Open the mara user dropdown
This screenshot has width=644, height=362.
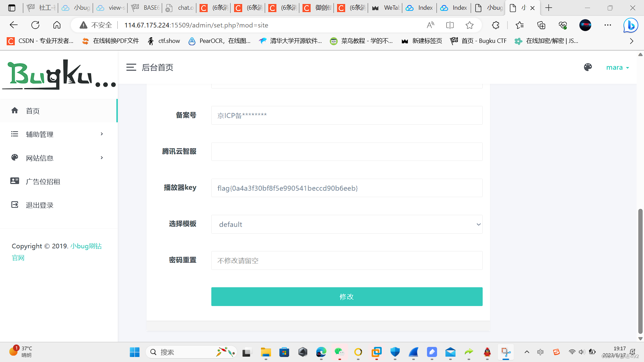click(x=617, y=67)
